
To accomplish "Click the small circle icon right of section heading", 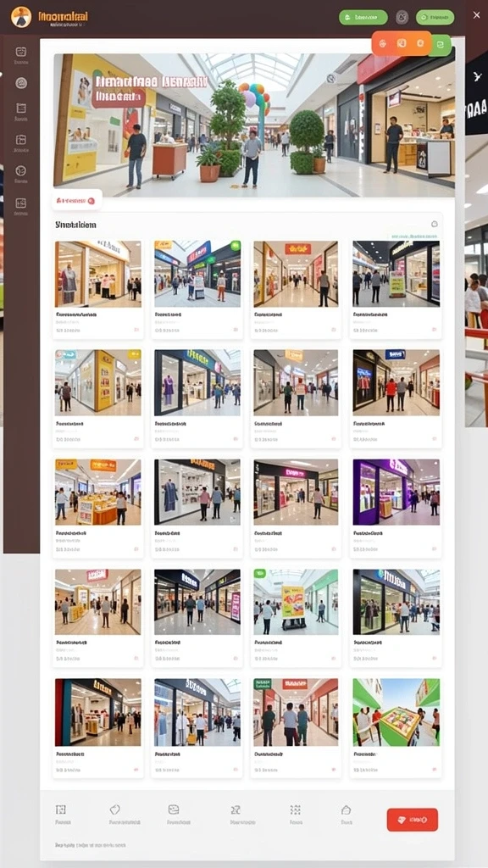I will [435, 224].
